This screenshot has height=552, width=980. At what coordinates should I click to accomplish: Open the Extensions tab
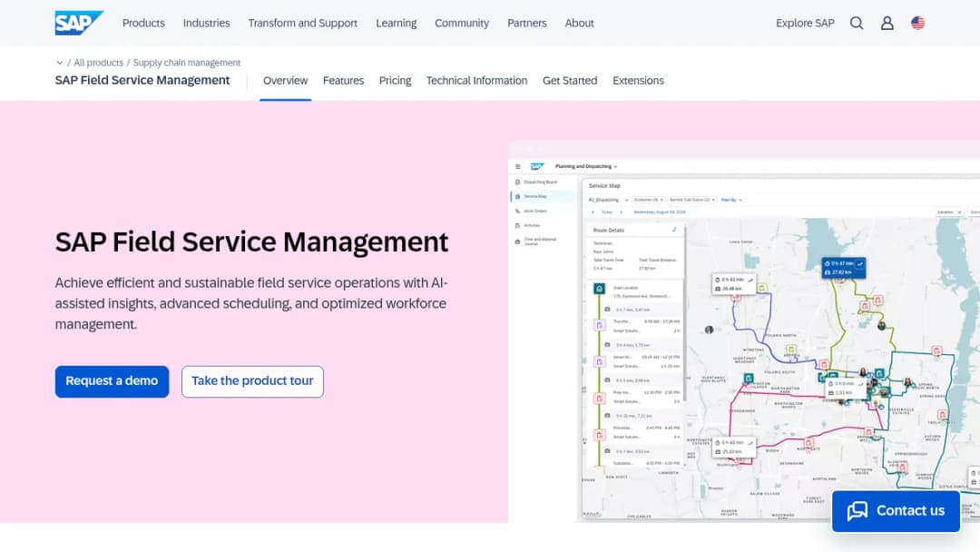click(638, 81)
